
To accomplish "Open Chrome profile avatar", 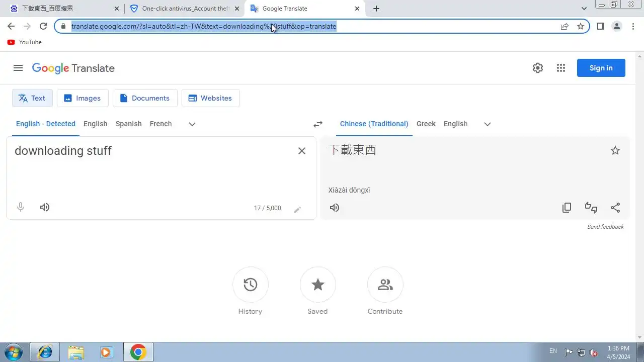I will coord(617,26).
